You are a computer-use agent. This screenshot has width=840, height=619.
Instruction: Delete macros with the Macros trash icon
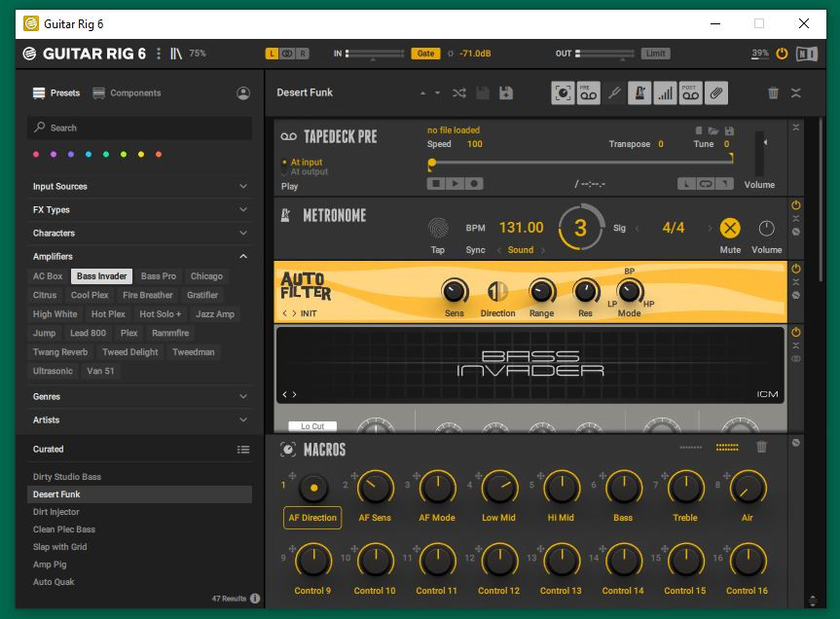click(761, 447)
